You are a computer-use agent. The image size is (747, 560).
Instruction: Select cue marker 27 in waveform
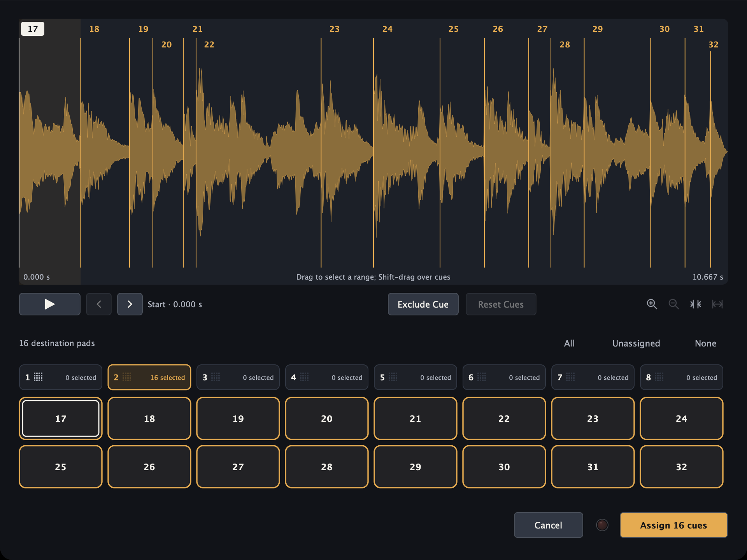point(542,29)
